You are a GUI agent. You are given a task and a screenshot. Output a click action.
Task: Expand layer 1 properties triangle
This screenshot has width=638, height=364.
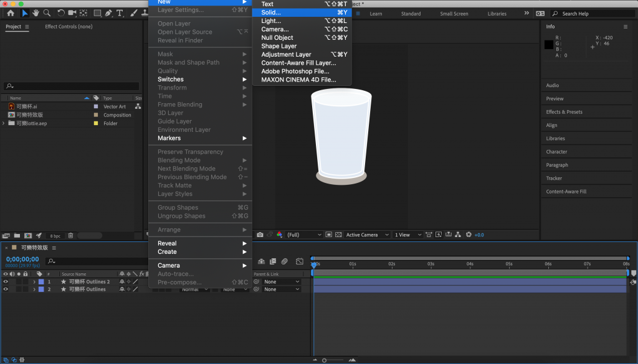tap(34, 282)
